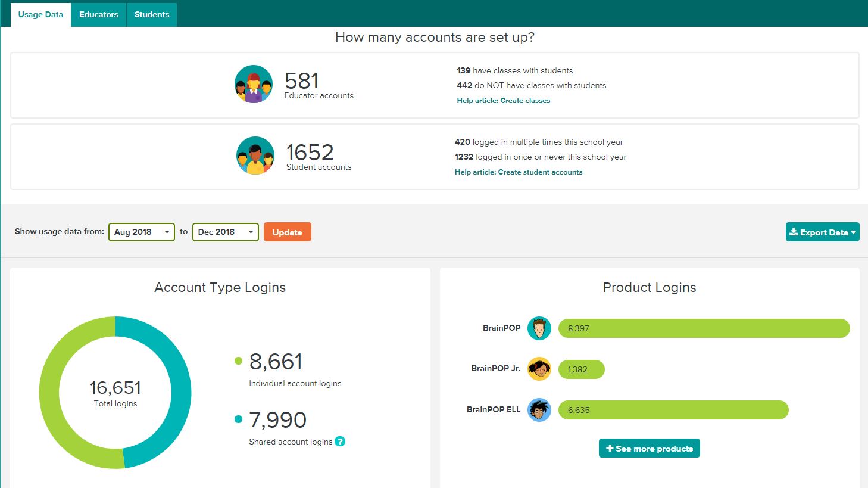Click See more products button
Image resolution: width=868 pixels, height=488 pixels.
[649, 449]
